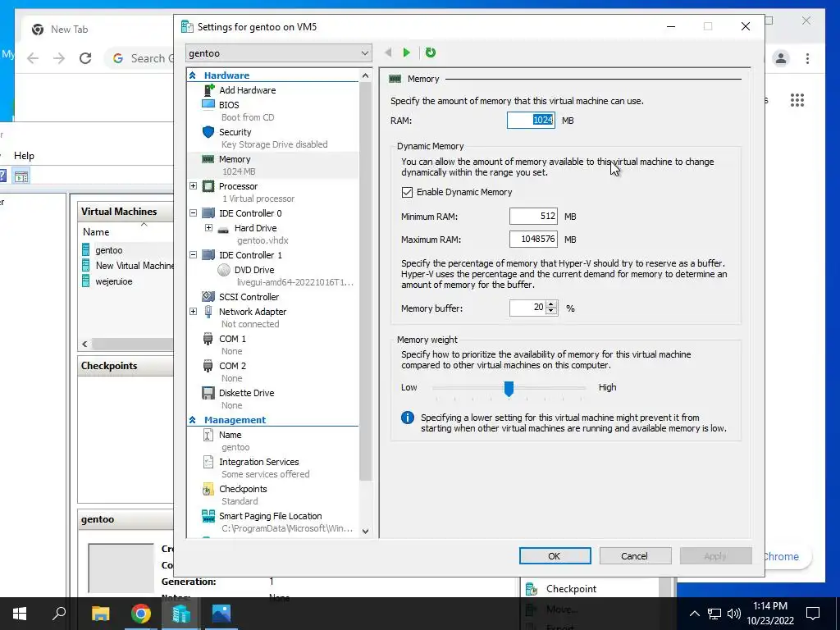
Task: Open the notification center icon
Action: coord(813,614)
